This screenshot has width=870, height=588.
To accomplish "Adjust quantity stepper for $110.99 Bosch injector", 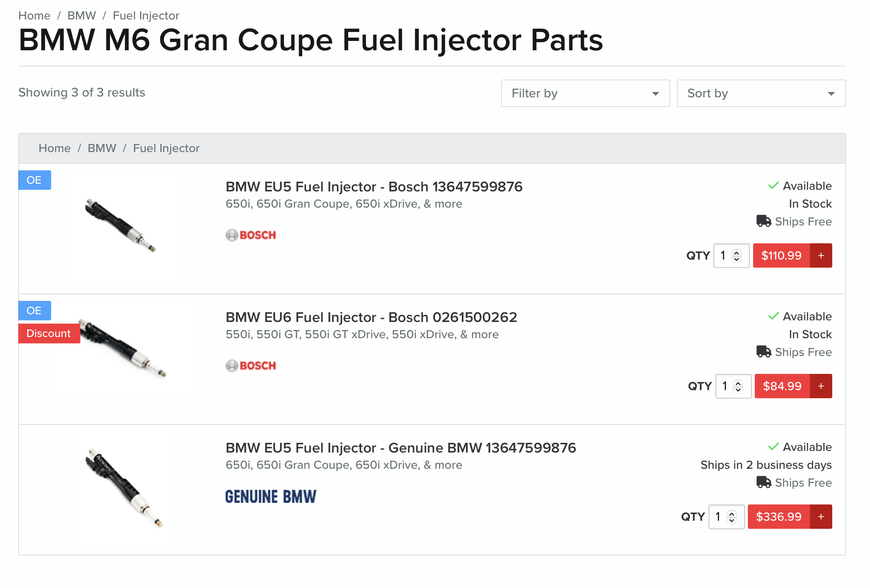I will 736,255.
